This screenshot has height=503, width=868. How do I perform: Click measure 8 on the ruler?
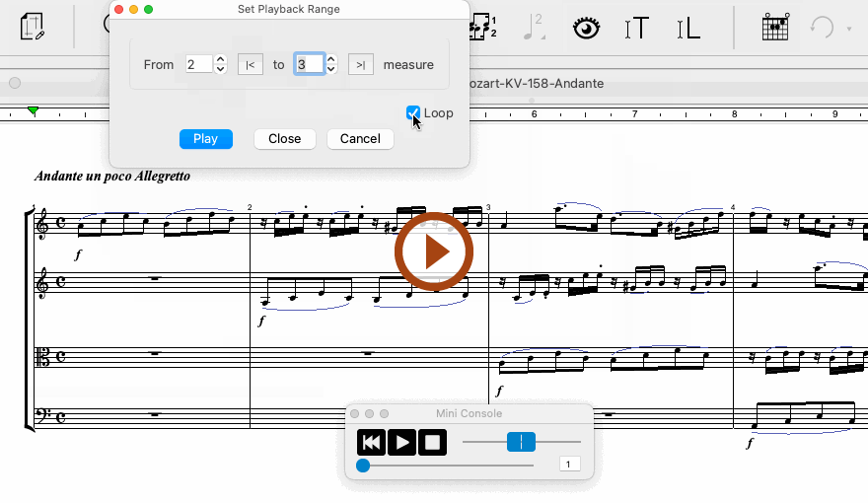click(734, 114)
